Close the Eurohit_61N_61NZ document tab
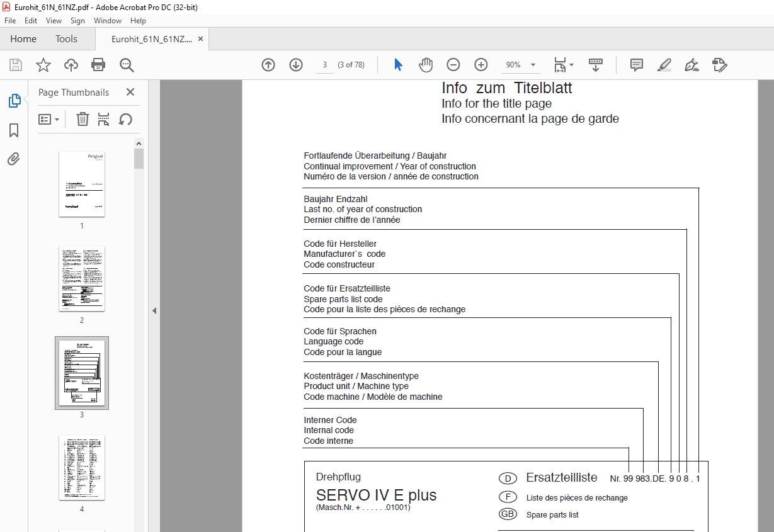 (x=200, y=39)
